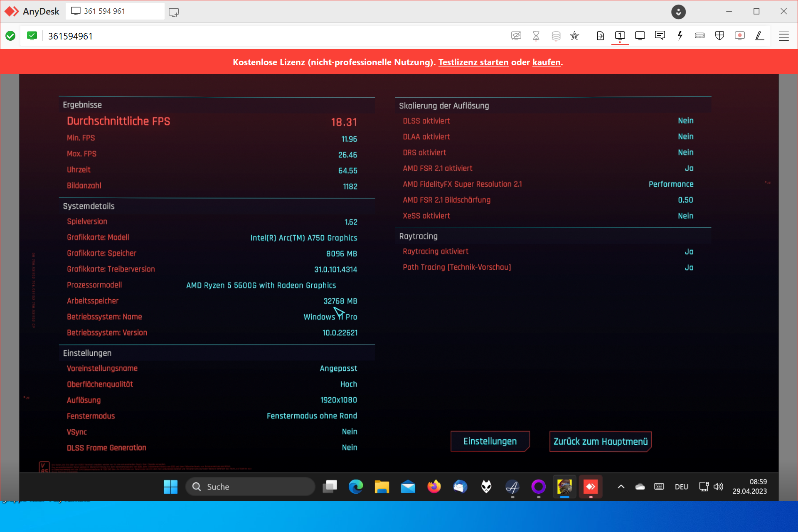Image resolution: width=798 pixels, height=532 pixels.
Task: Toggle the privacy mode crossed-eye icon
Action: (516, 36)
